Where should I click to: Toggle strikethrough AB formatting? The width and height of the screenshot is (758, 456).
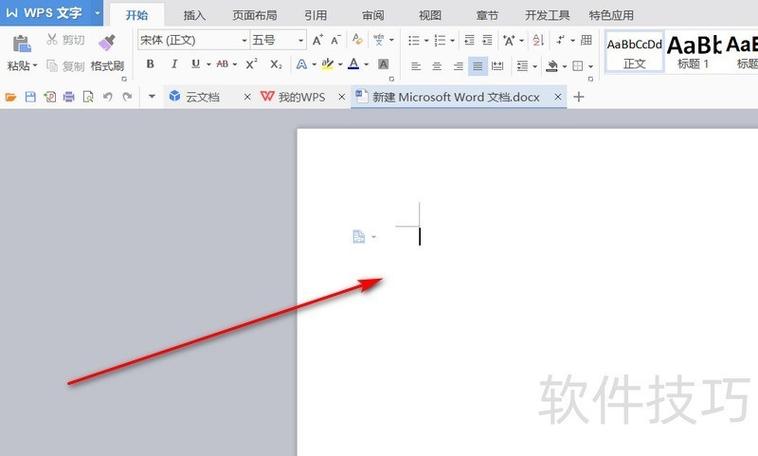click(222, 64)
